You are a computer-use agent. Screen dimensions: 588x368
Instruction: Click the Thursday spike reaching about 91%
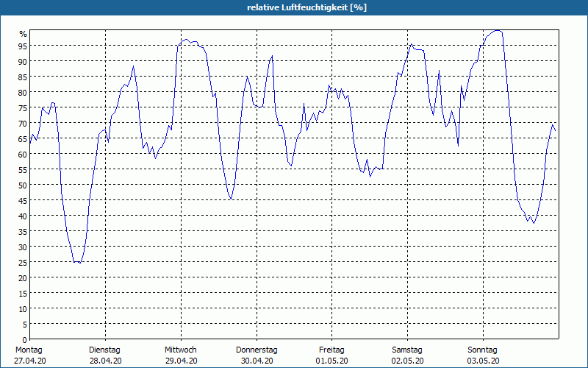272,56
